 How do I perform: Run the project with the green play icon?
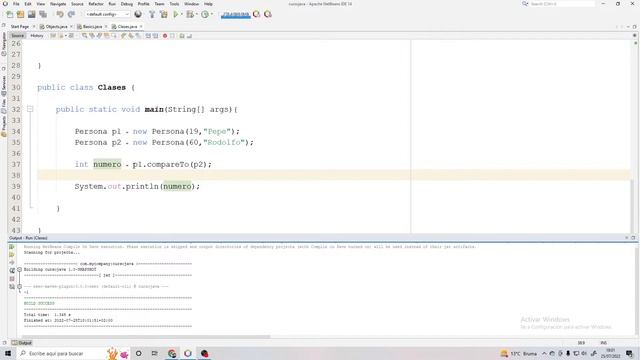click(176, 14)
